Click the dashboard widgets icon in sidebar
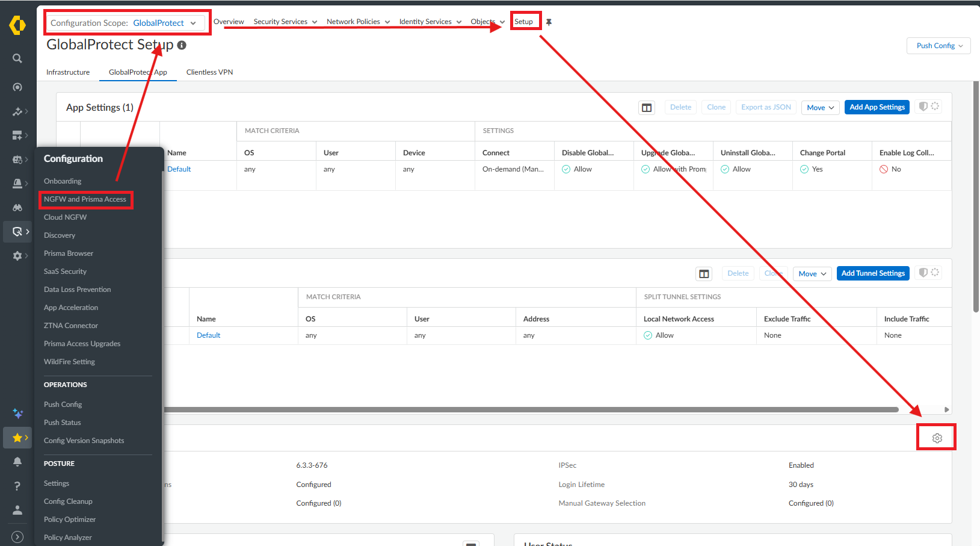The width and height of the screenshot is (980, 546). pyautogui.click(x=17, y=135)
